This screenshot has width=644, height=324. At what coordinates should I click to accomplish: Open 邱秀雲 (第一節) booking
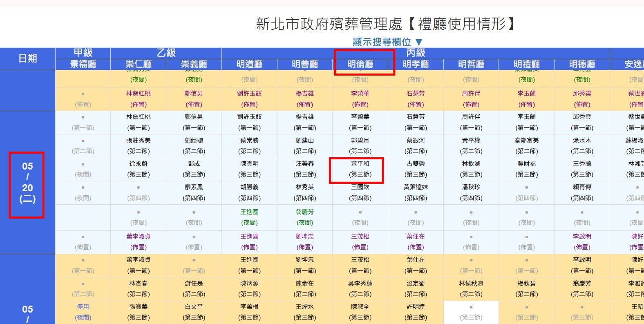pyautogui.click(x=582, y=122)
